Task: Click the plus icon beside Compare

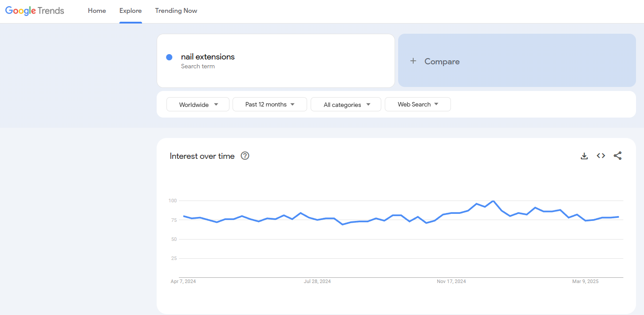Action: (x=413, y=61)
